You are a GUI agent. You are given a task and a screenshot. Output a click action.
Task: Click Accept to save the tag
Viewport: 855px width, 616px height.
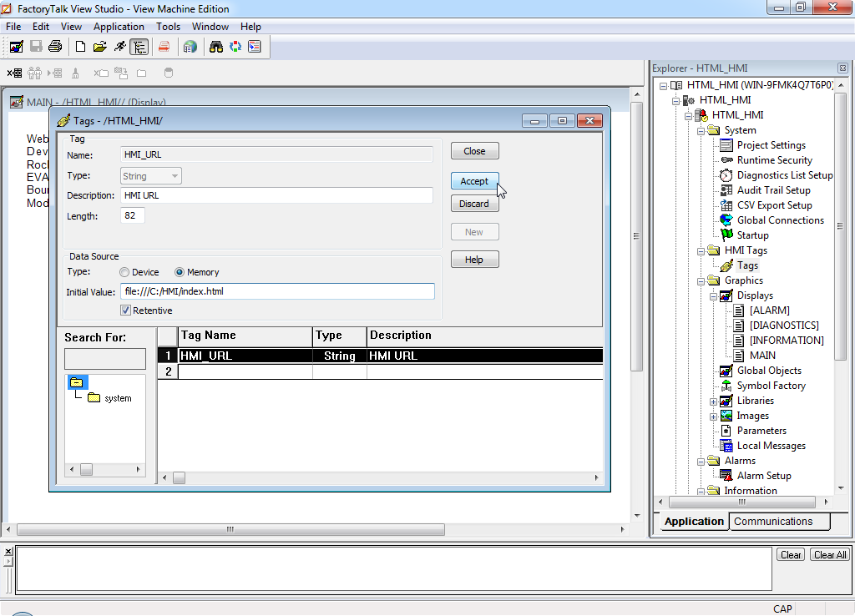tap(474, 181)
